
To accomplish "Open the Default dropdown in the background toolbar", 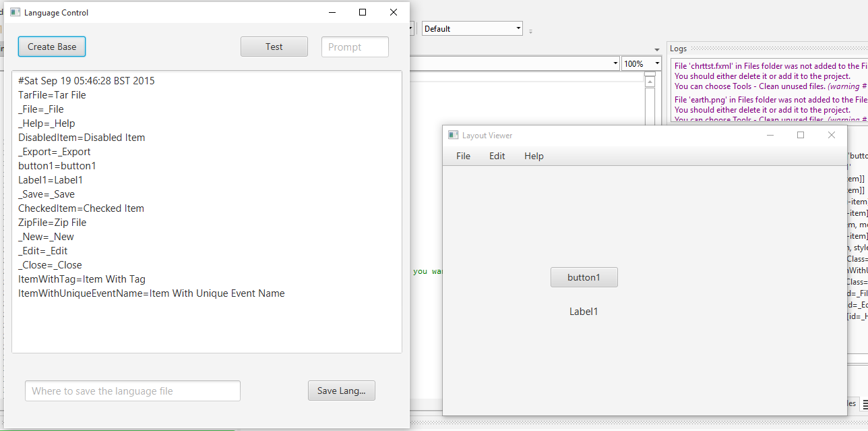I will coord(472,28).
